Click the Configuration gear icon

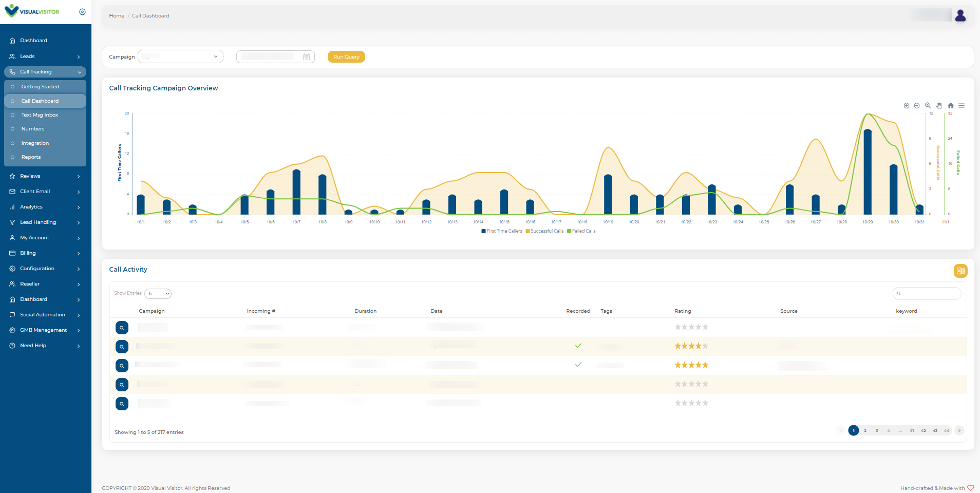[12, 269]
